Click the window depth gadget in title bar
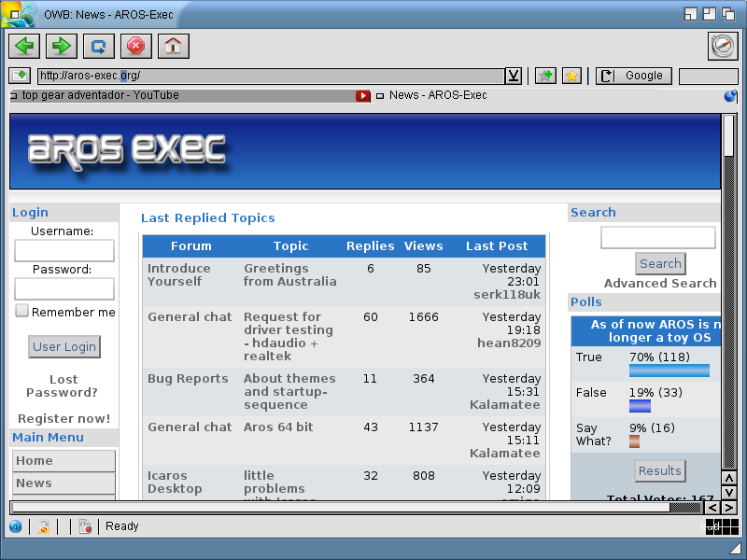The height and width of the screenshot is (560, 747). [728, 14]
